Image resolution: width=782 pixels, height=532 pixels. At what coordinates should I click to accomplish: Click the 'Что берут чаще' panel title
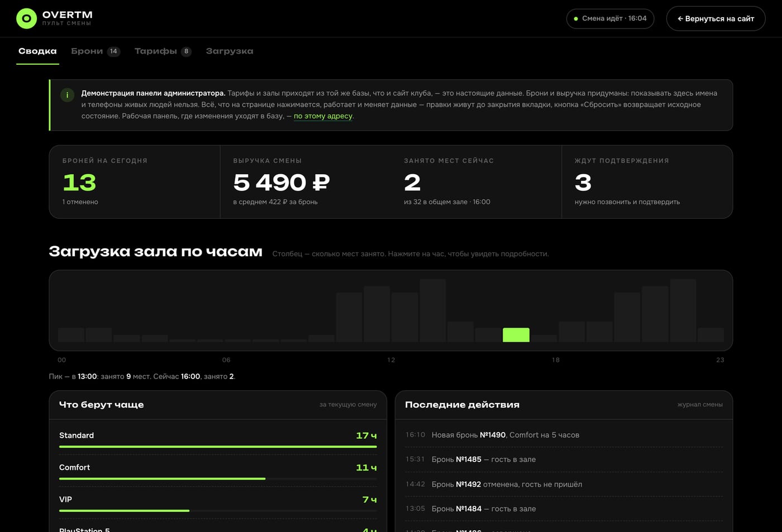click(x=101, y=405)
